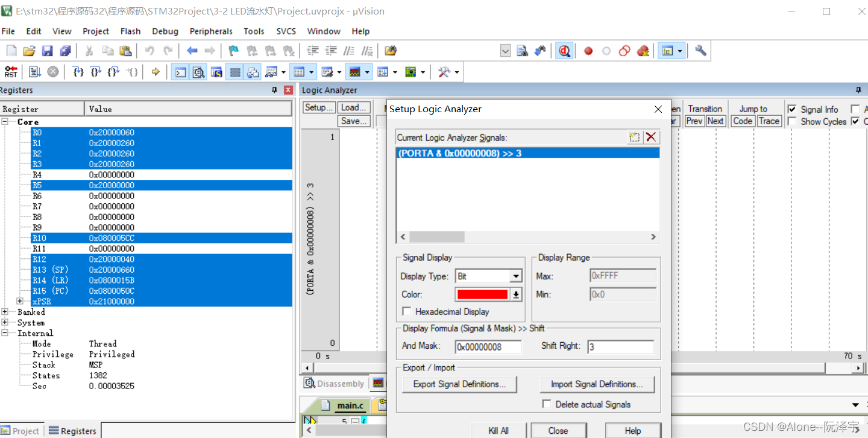Click the Reset CPU (RST) icon

tap(11, 72)
